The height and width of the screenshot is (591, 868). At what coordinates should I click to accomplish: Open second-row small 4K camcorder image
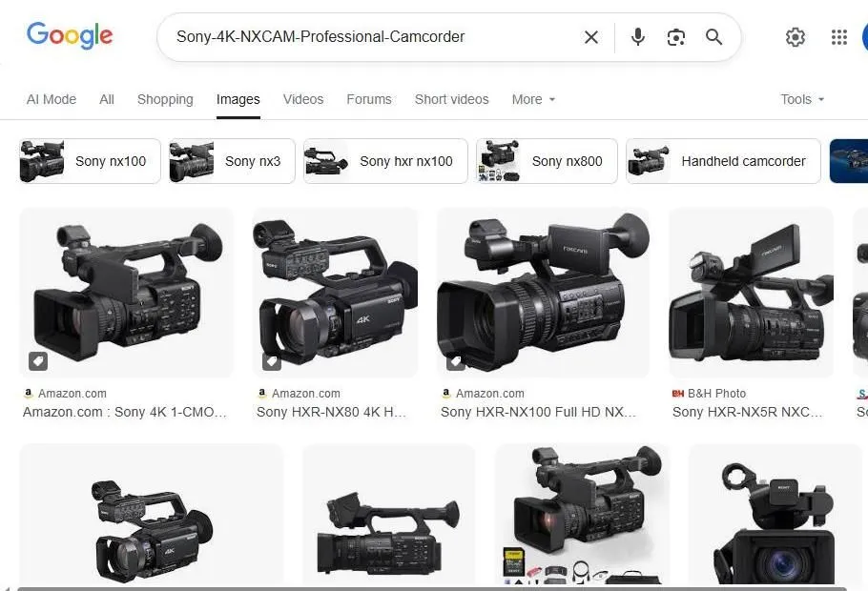click(x=151, y=515)
